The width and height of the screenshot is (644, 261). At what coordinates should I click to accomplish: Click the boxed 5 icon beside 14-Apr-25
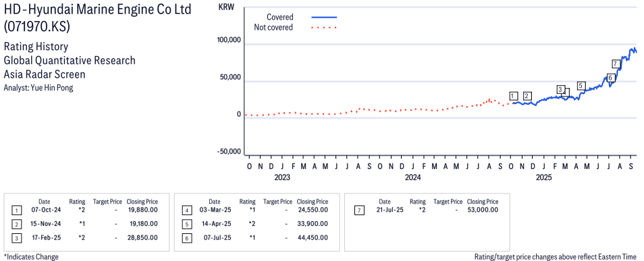pyautogui.click(x=186, y=224)
